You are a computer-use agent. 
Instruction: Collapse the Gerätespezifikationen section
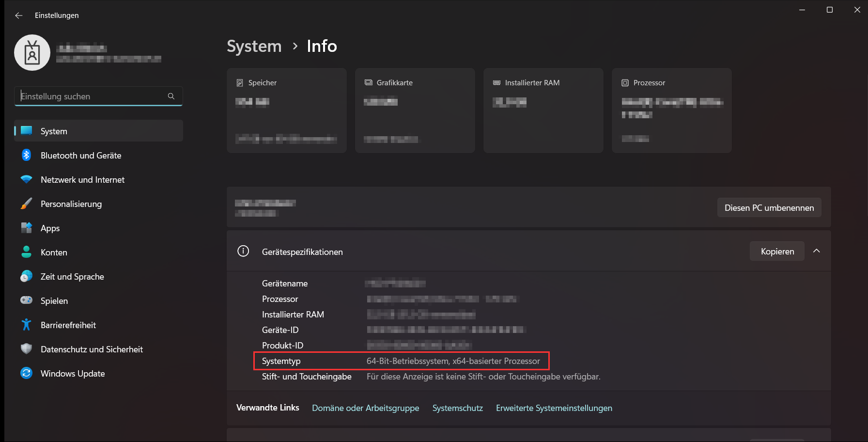coord(817,251)
